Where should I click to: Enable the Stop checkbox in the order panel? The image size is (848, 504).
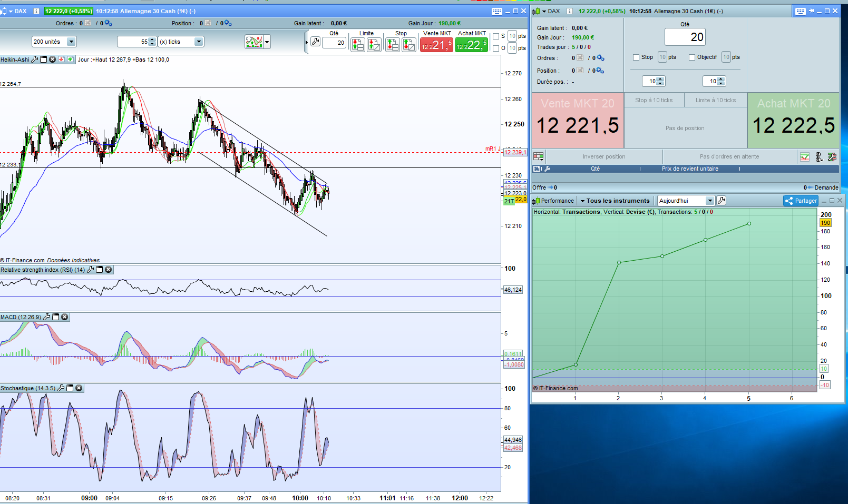tap(636, 57)
